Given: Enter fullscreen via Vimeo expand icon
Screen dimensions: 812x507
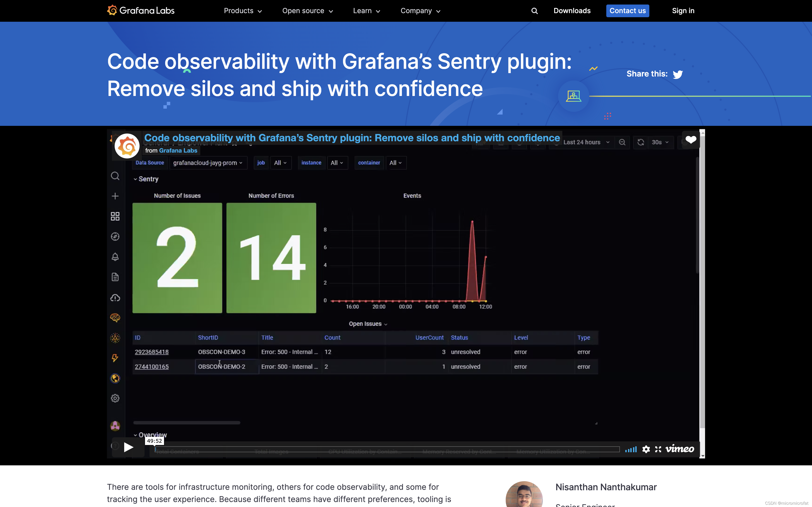Looking at the screenshot, I should pos(658,449).
